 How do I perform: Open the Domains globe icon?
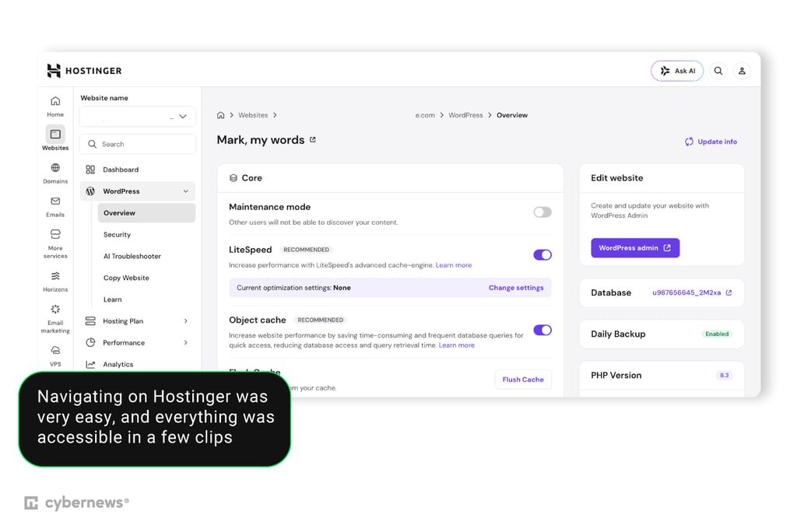(55, 168)
